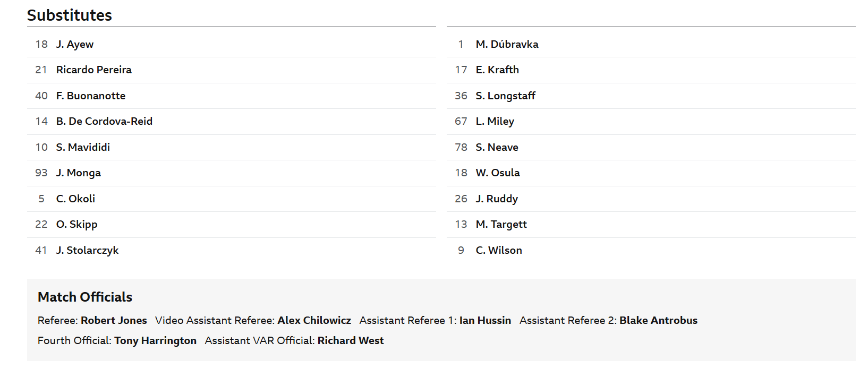Viewport: 868px width, 368px height.
Task: Click substitute J. Ayew
Action: (75, 44)
